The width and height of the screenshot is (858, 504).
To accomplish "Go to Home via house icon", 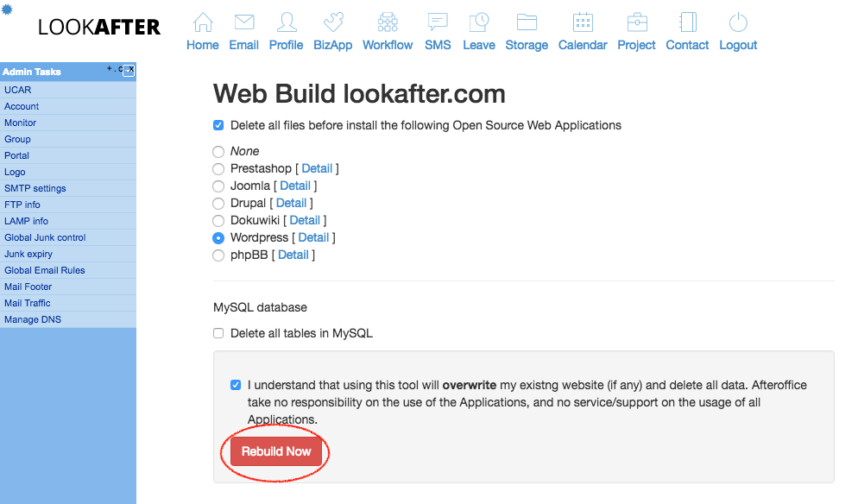I will point(203,23).
